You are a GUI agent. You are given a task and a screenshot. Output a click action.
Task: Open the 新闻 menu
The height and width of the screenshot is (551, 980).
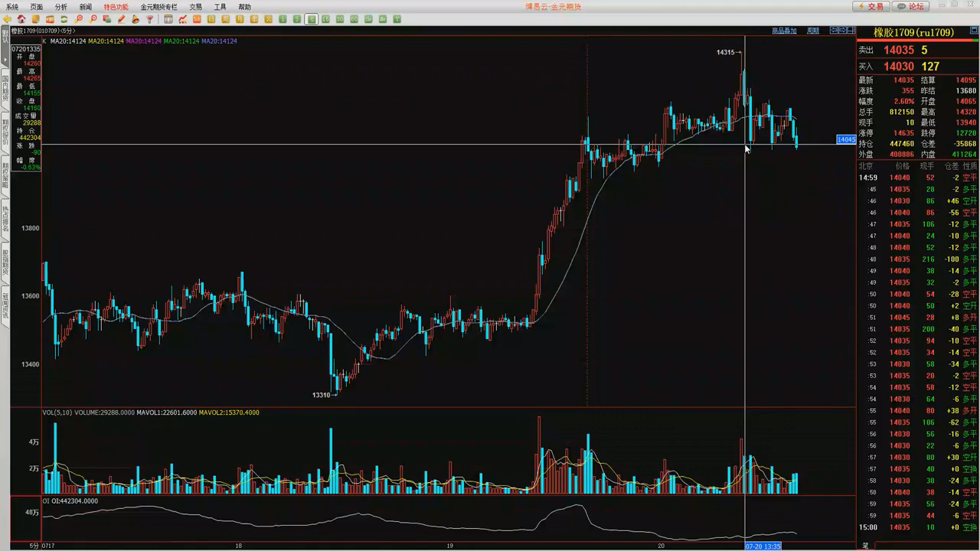pos(86,7)
